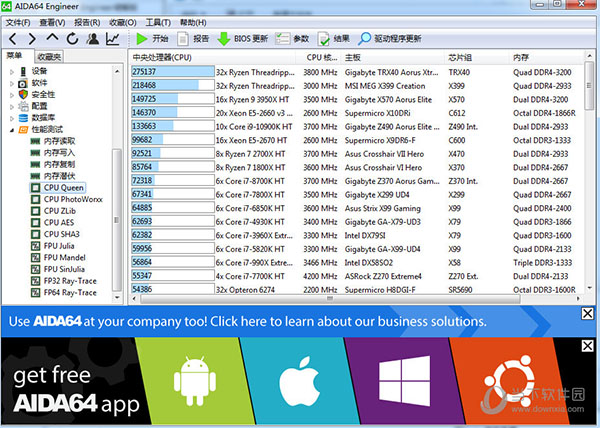Sort by 中央处理器(CPU) column header
The width and height of the screenshot is (600, 428).
click(212, 57)
